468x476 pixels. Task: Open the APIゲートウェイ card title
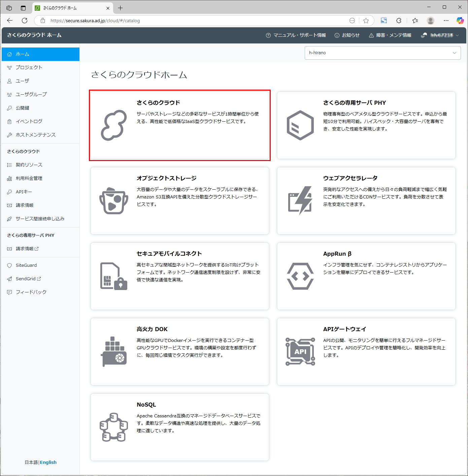click(344, 329)
